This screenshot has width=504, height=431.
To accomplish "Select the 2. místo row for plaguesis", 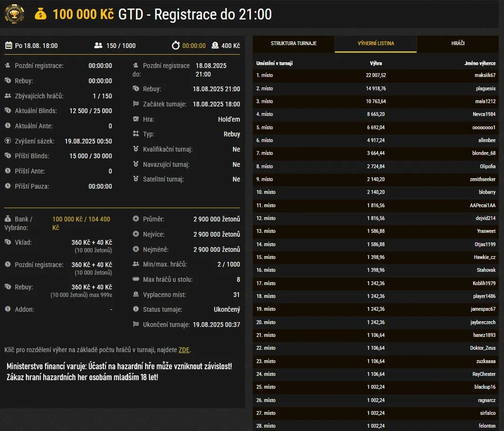I will coord(376,88).
